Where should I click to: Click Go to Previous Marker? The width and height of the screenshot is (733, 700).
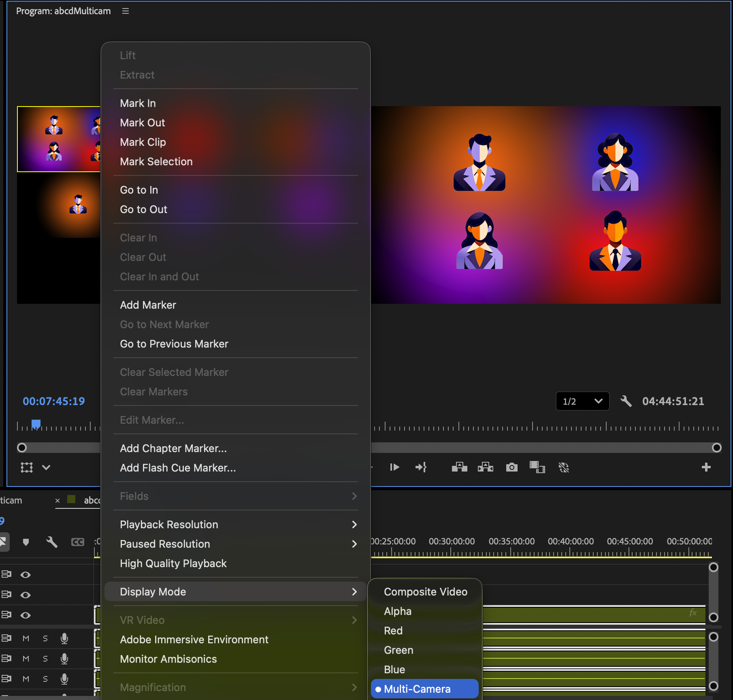[x=174, y=344]
